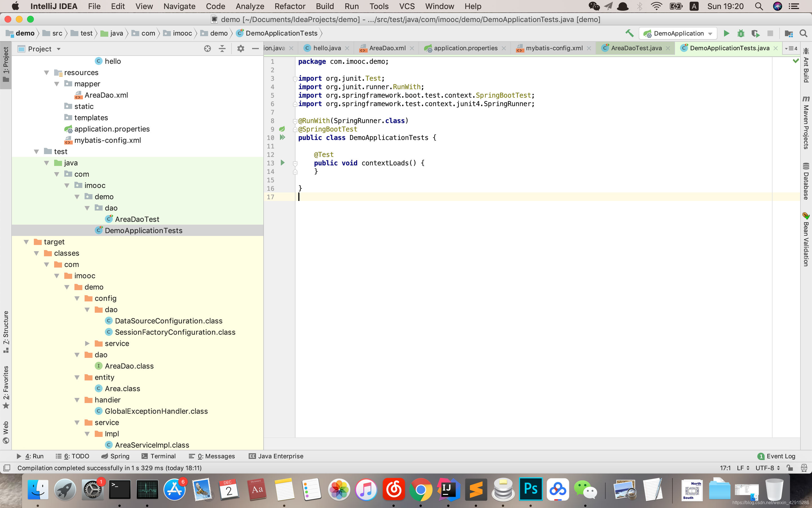
Task: Start debugging with the bug icon
Action: [741, 33]
